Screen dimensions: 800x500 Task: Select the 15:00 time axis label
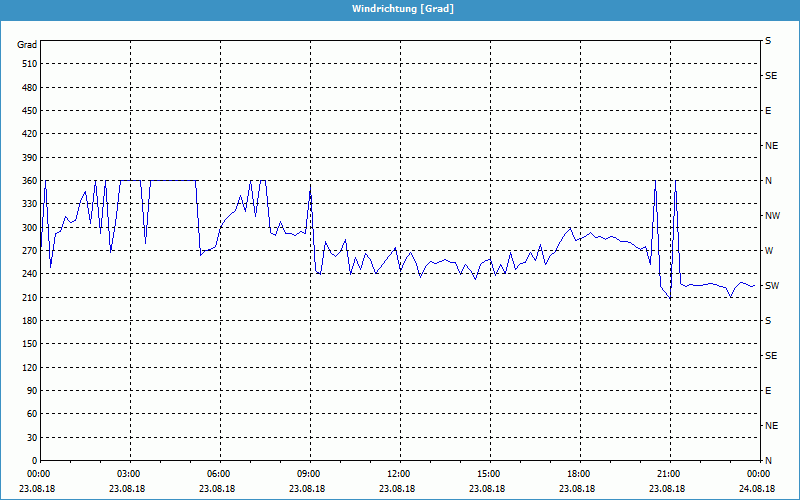tap(489, 474)
